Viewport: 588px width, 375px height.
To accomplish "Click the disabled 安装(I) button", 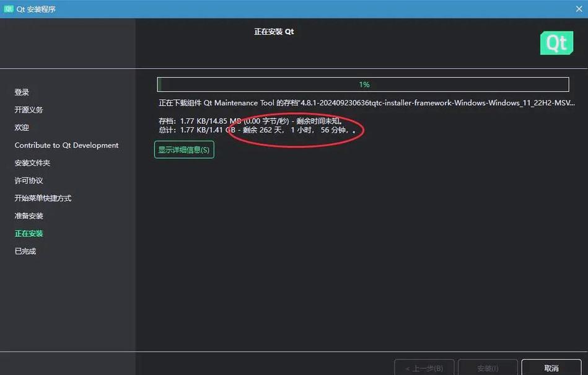I will [488, 368].
